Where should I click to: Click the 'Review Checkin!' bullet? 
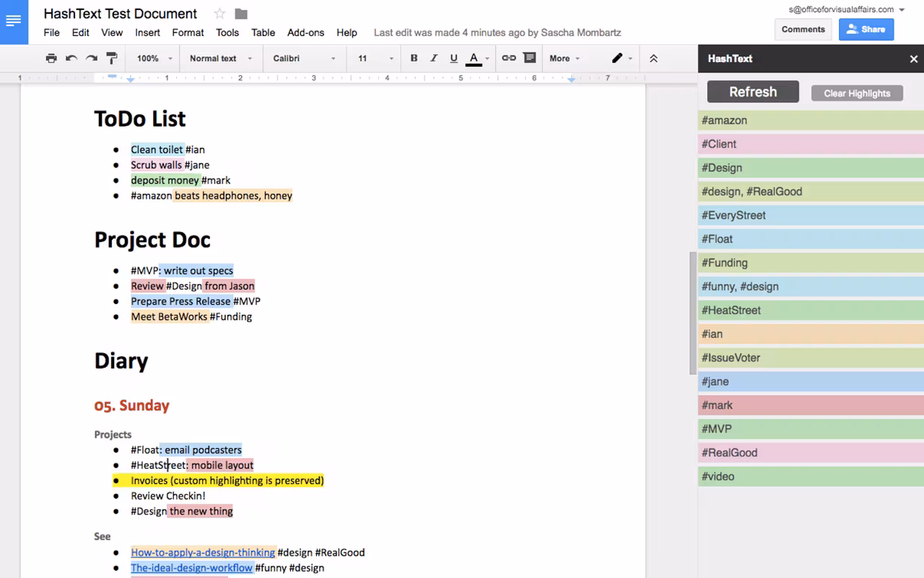(168, 496)
